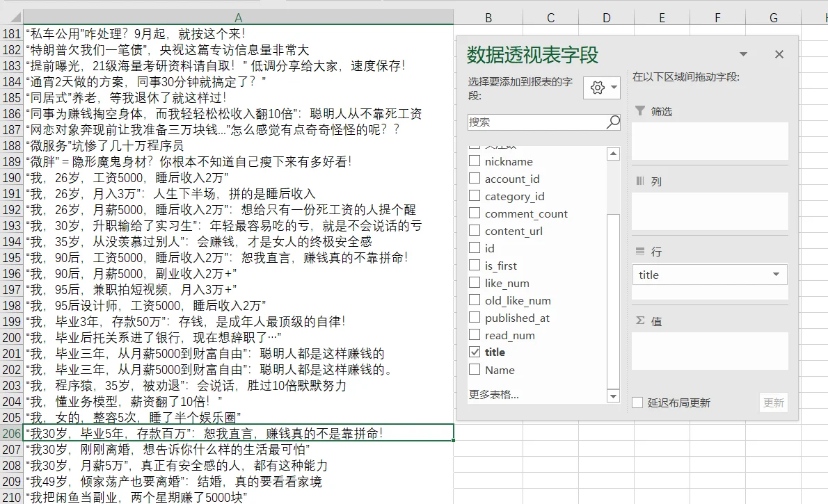Click the cell "我把闲鱼当副业，两个星期赚了5000块"
This screenshot has height=504, width=828.
238,497
